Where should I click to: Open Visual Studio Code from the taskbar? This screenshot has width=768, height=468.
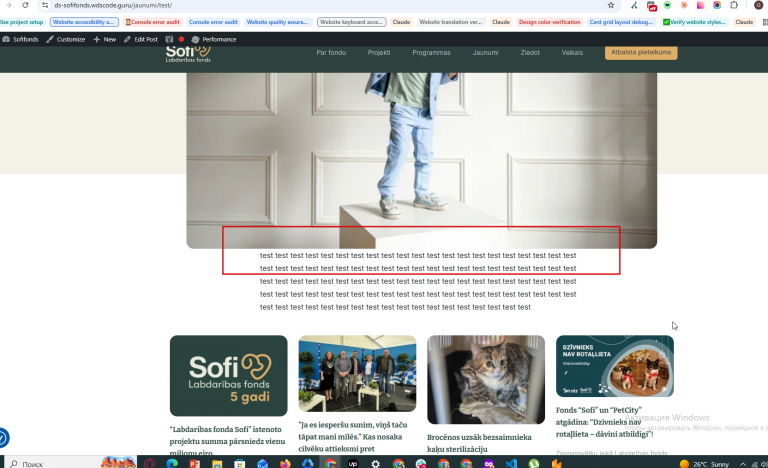(511, 463)
